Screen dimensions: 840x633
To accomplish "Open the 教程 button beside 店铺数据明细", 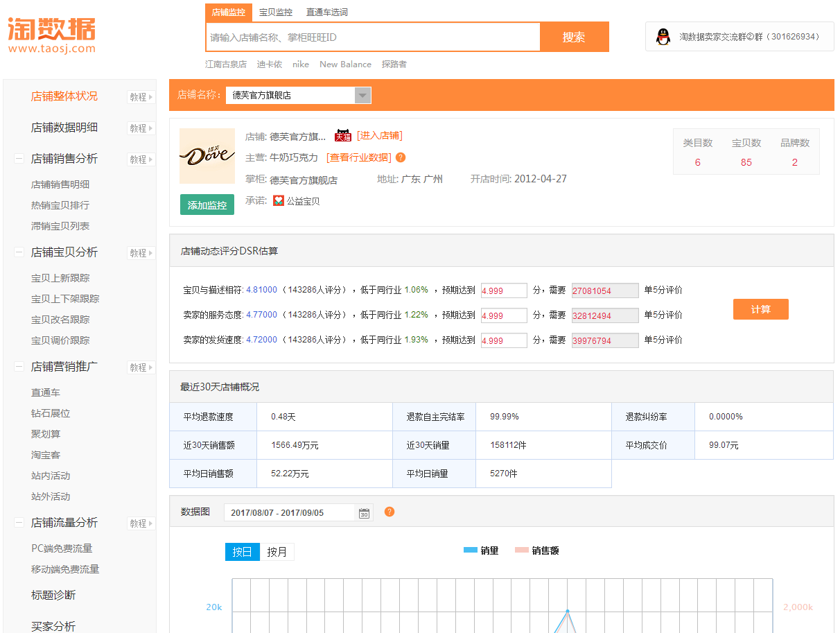I will 141,128.
